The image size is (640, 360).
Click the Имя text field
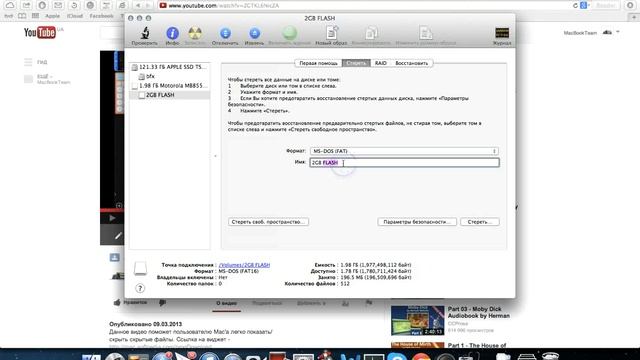pyautogui.click(x=404, y=163)
